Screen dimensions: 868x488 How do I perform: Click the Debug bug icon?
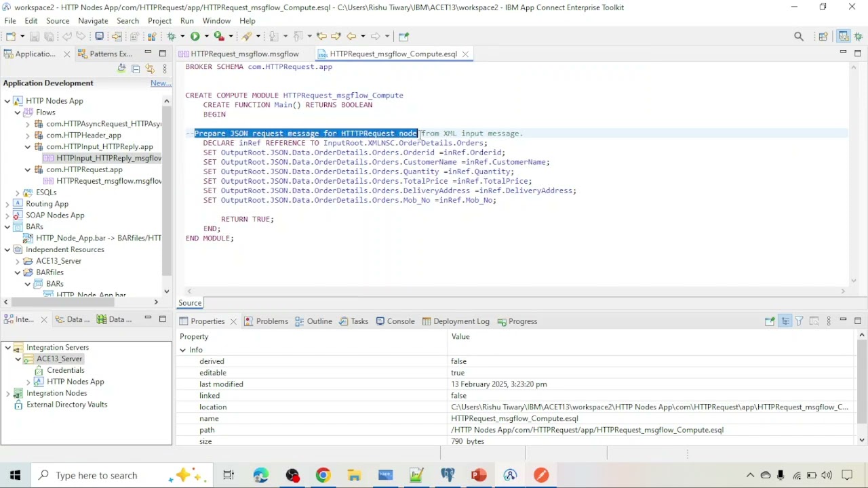coord(172,36)
